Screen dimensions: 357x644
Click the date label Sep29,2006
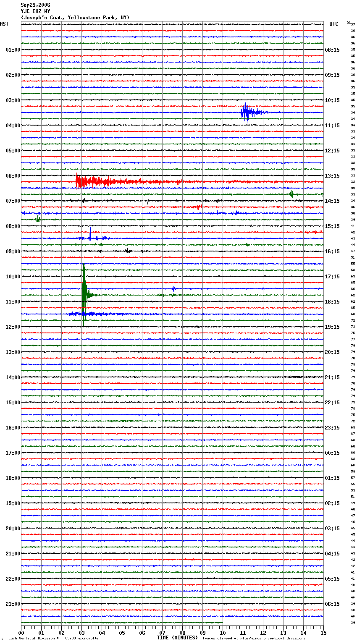[x=35, y=5]
